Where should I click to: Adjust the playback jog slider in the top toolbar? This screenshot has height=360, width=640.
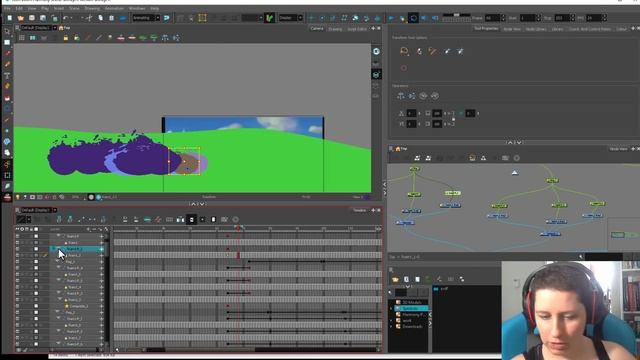456,15
